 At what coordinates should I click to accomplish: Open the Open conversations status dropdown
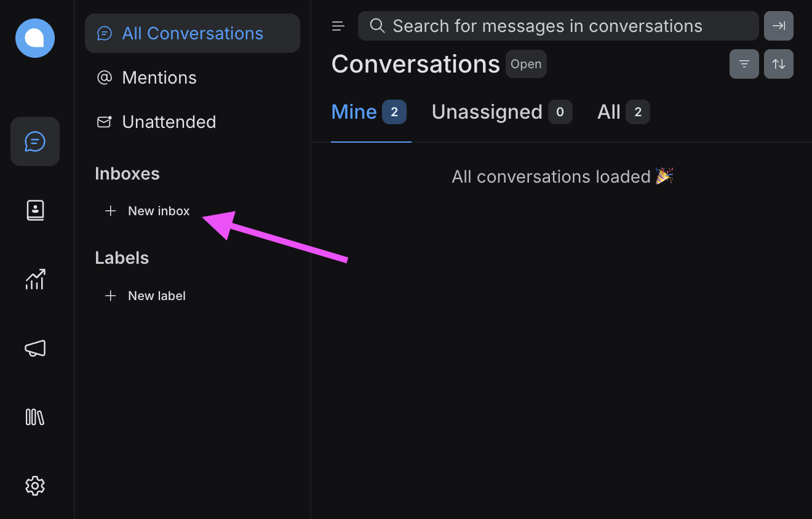(526, 63)
